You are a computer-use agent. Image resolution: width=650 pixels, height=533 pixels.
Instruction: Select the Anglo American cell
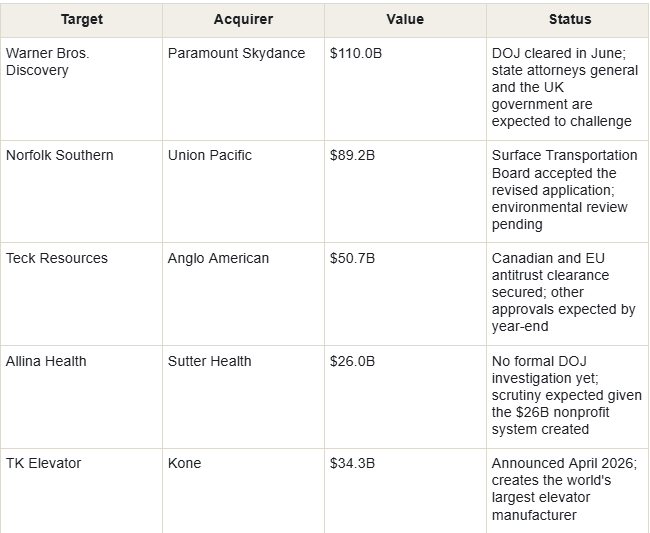(x=243, y=294)
